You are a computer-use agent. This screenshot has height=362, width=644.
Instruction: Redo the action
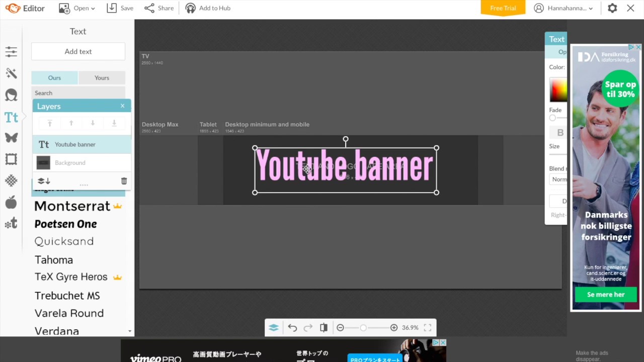pos(308,328)
